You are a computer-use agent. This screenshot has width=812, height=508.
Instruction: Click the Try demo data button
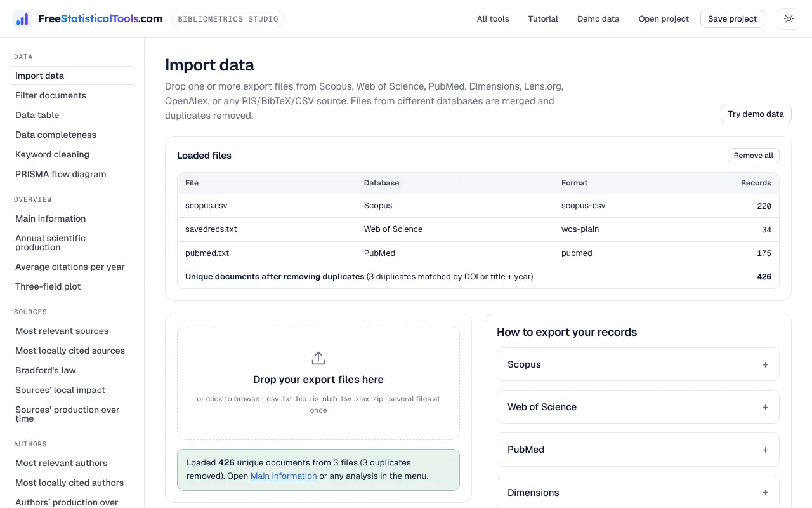[x=756, y=114]
